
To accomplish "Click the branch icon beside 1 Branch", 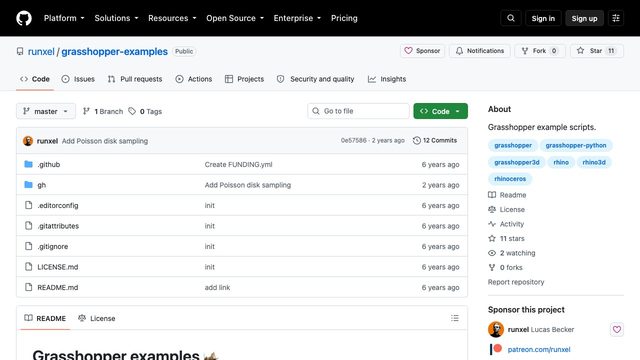I will coord(86,111).
